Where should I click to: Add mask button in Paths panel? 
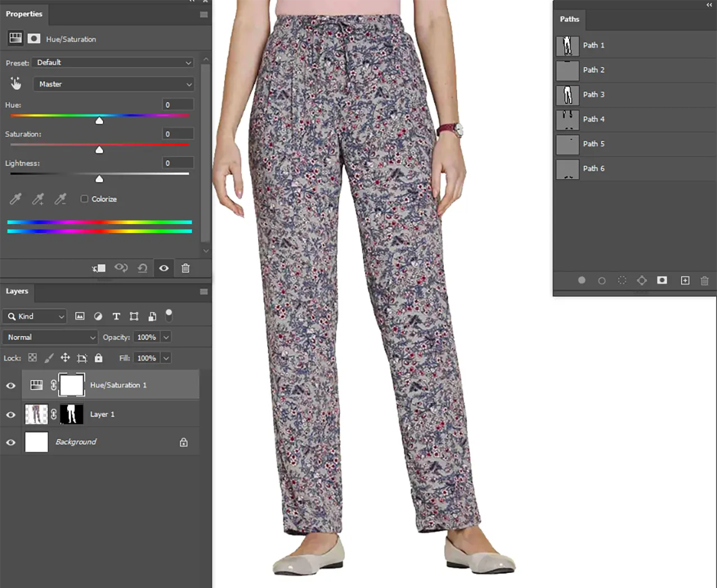coord(662,280)
